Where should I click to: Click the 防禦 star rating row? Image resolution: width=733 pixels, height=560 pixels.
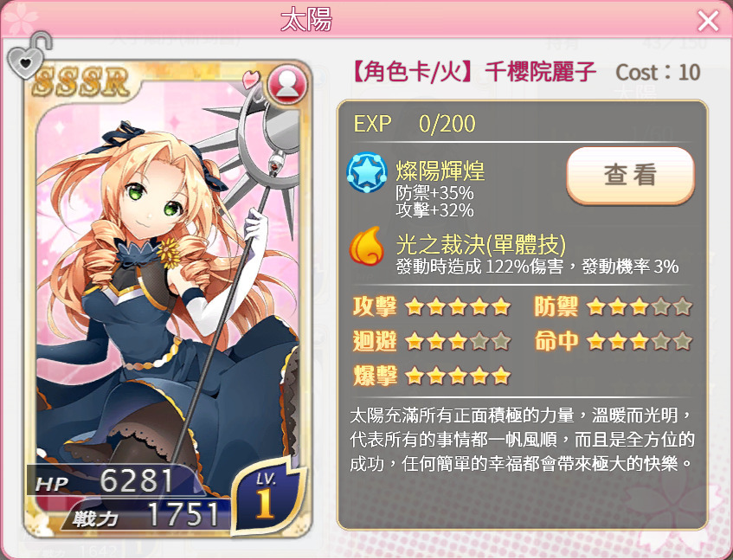[x=614, y=307]
